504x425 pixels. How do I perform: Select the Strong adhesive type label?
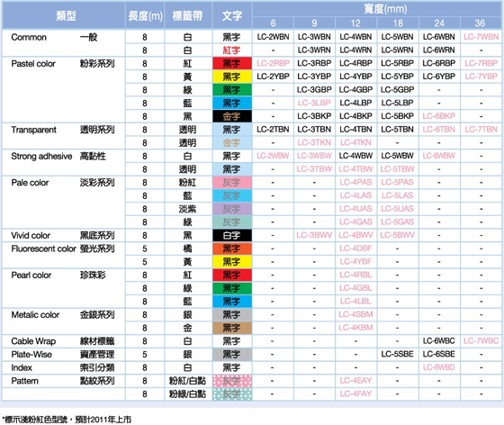pyautogui.click(x=41, y=157)
